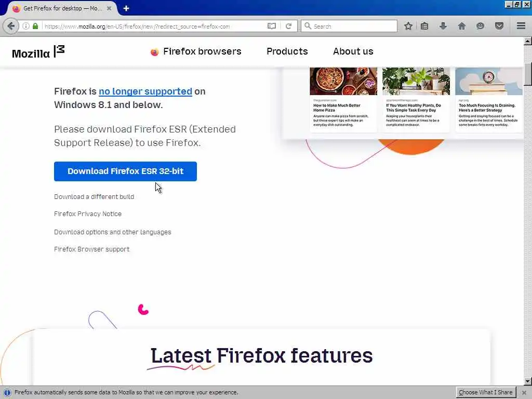
Task: Go to the Firefox home page icon
Action: (461, 26)
